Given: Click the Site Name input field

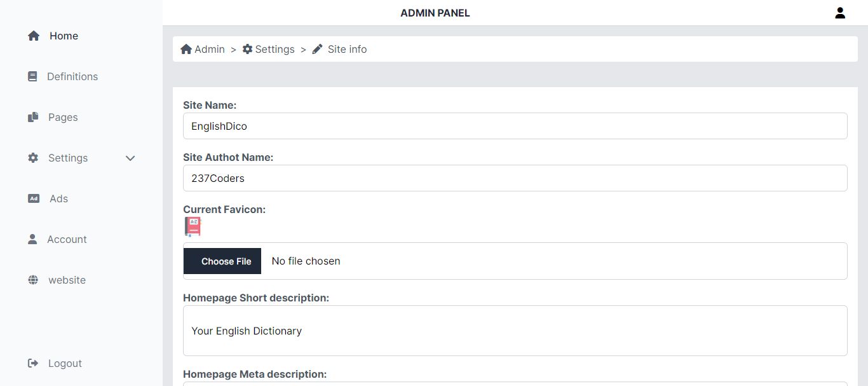Looking at the screenshot, I should (x=515, y=126).
